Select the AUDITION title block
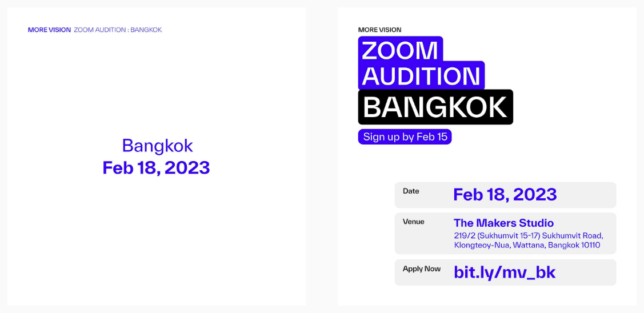This screenshot has width=644, height=313. (x=421, y=75)
